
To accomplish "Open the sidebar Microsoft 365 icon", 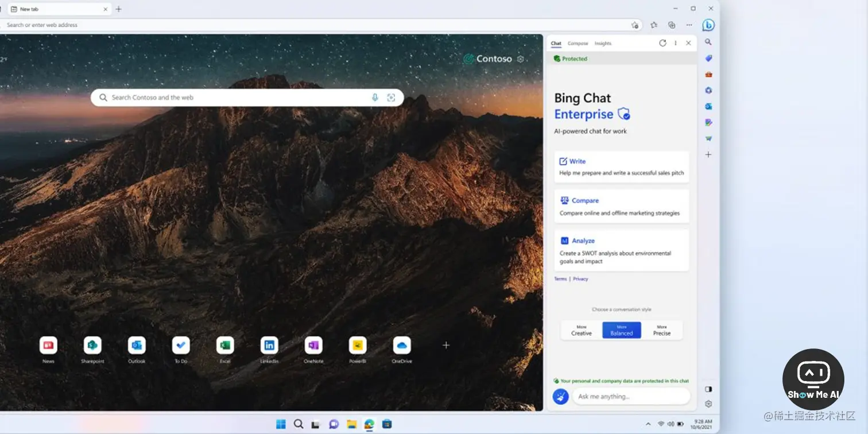I will 708,90.
